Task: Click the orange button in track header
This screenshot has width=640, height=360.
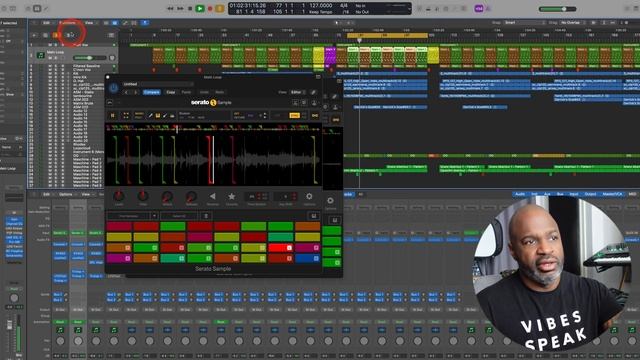Action: [x=56, y=35]
